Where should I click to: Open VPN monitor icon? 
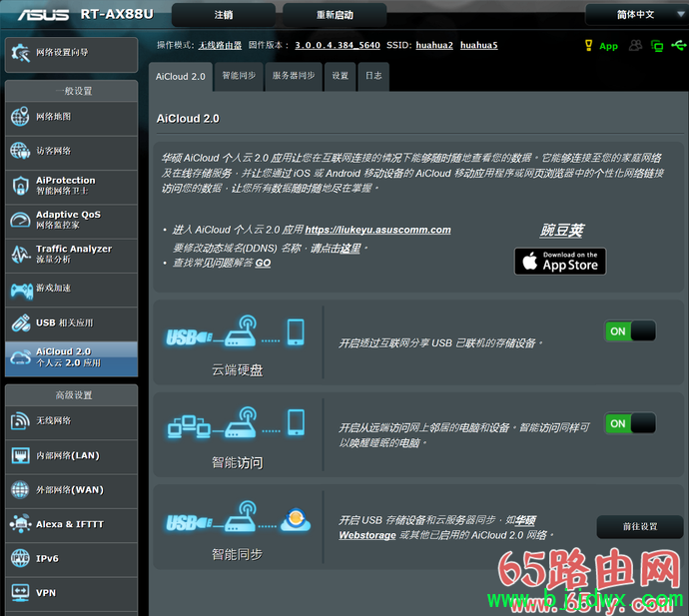20,593
